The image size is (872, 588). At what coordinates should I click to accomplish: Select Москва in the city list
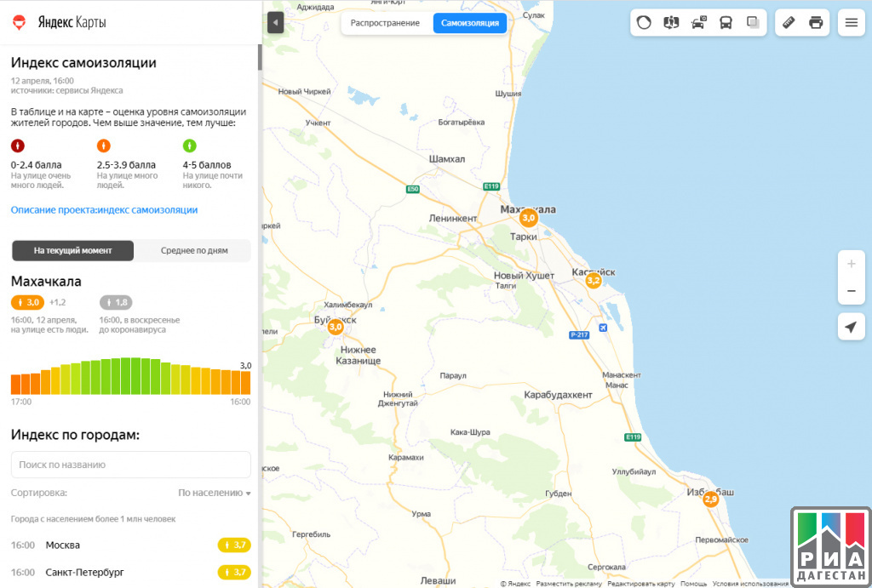(x=63, y=545)
